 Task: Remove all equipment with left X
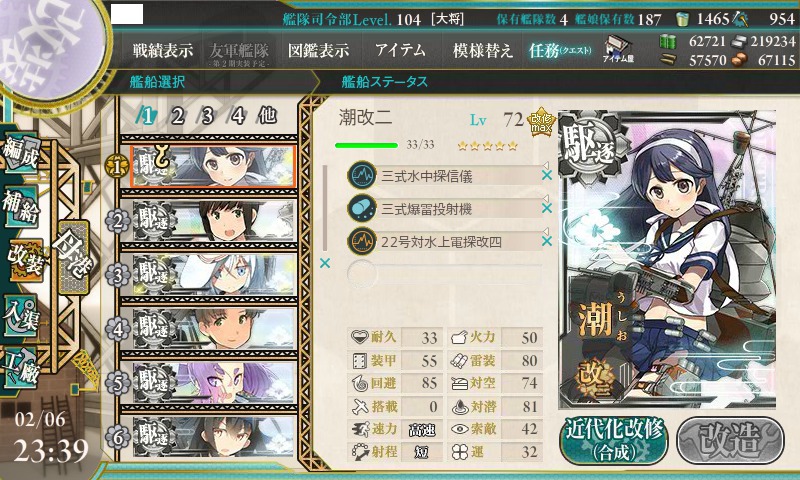(324, 263)
